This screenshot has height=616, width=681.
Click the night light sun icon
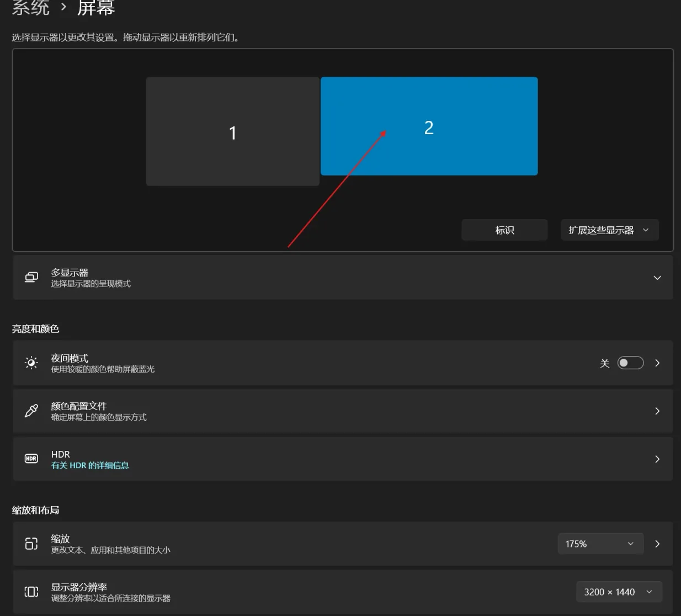pos(31,363)
